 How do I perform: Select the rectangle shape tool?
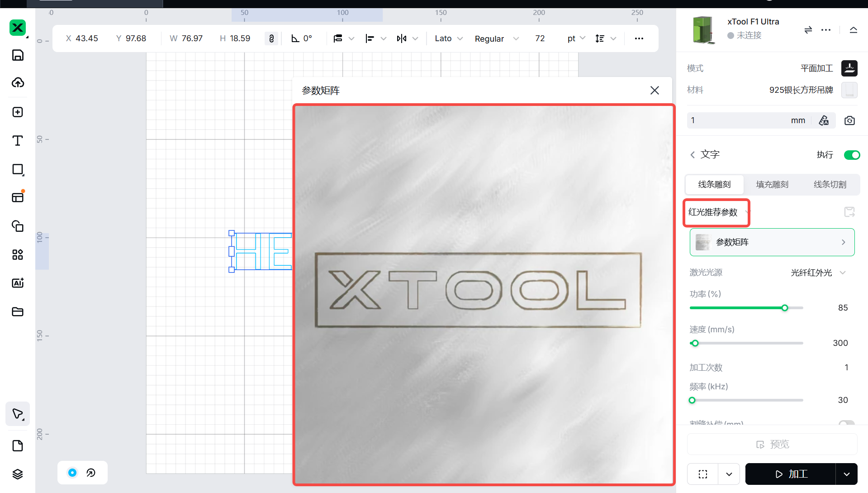point(18,169)
